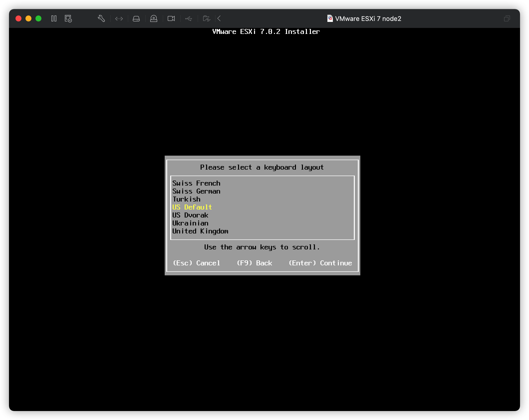Click the restart virtual machine icon

68,19
